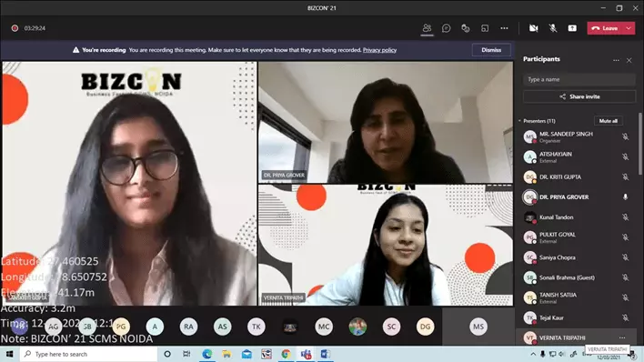Open the Show participants icon

pyautogui.click(x=427, y=28)
